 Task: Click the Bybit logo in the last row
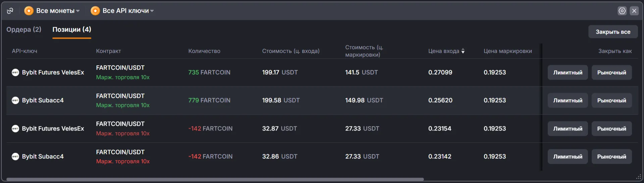[x=15, y=156]
